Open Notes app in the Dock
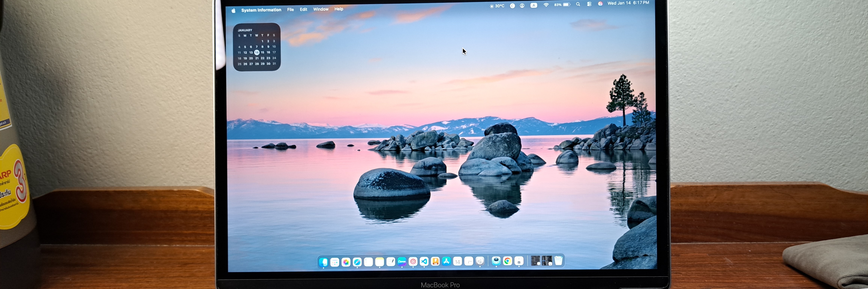The height and width of the screenshot is (289, 868). (x=380, y=262)
